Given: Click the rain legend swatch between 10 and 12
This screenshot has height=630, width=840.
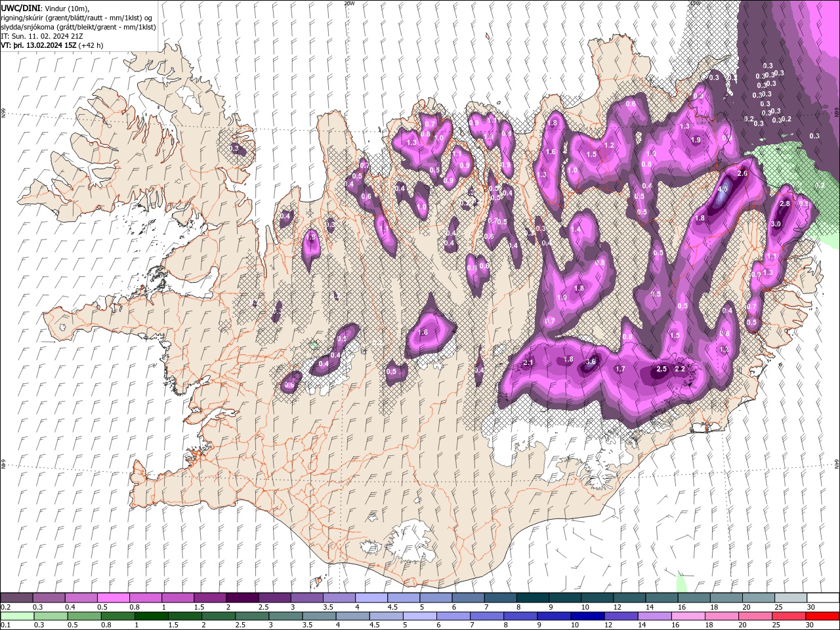Looking at the screenshot, I should (589, 616).
